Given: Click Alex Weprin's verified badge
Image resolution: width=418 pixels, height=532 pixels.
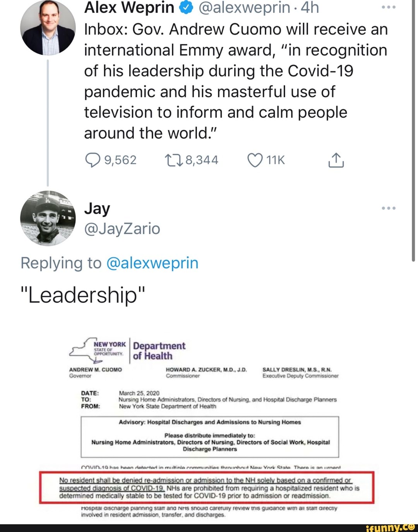Looking at the screenshot, I should [x=187, y=7].
